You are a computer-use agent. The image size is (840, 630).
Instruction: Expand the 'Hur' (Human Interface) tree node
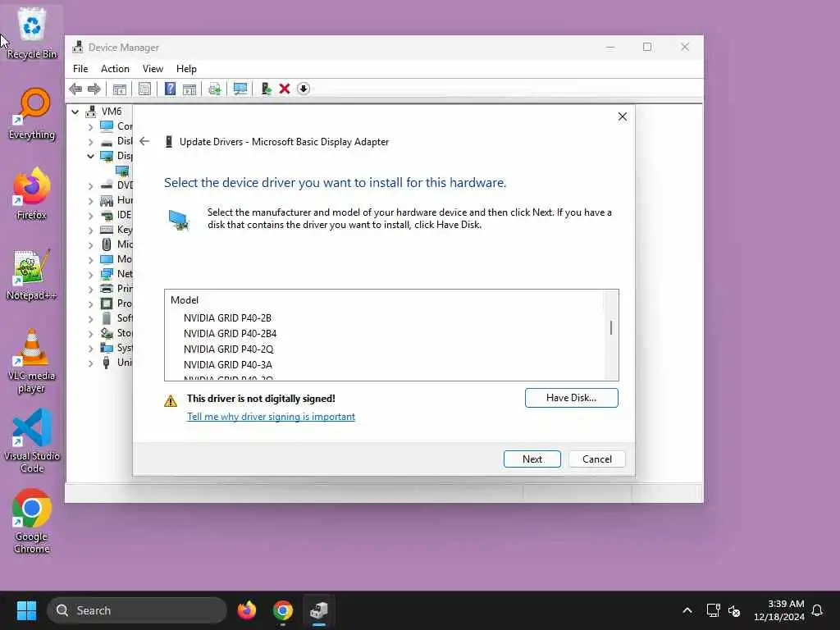click(90, 201)
